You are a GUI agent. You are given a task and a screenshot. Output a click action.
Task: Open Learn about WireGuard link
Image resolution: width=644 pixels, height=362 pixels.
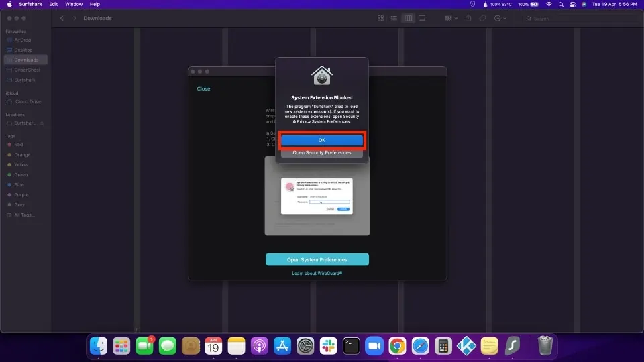(x=317, y=274)
